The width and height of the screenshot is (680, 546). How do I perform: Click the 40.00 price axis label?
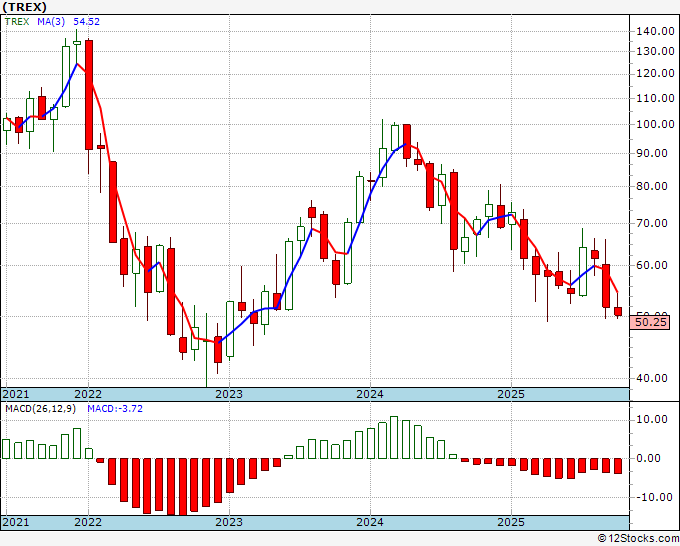[652, 378]
